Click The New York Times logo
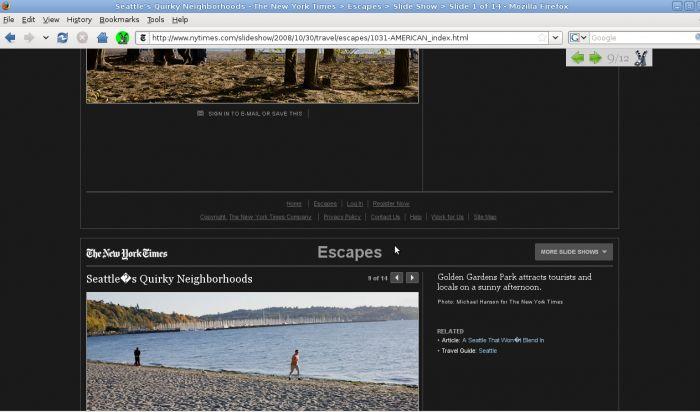 (x=127, y=253)
